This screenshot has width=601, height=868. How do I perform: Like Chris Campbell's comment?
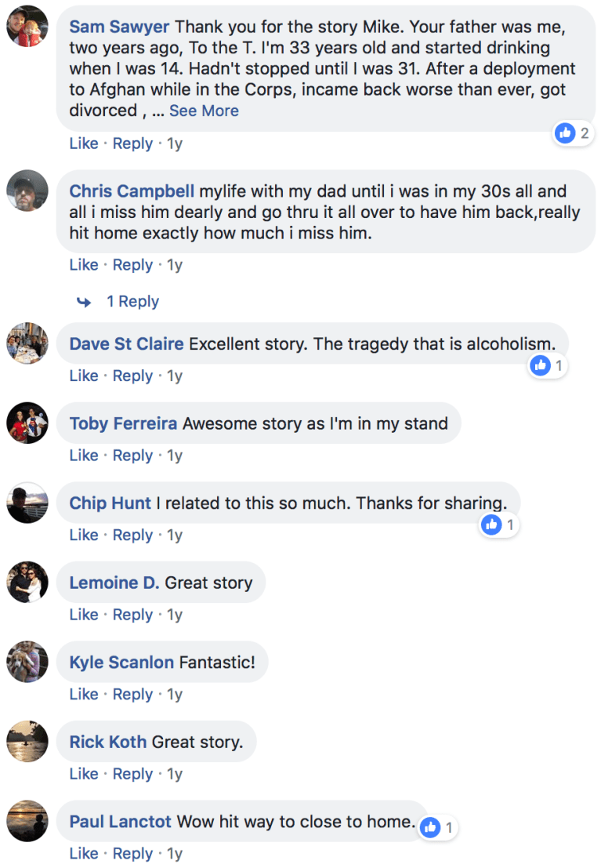pyautogui.click(x=84, y=264)
